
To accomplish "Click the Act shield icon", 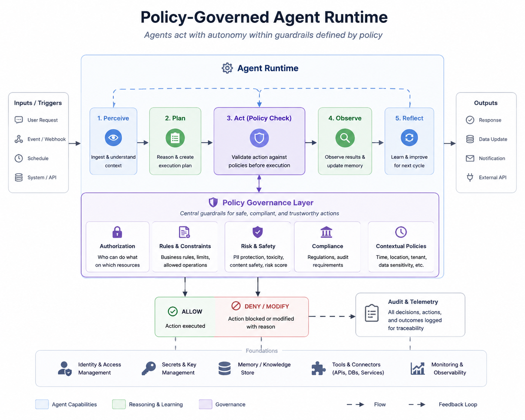I will (259, 138).
